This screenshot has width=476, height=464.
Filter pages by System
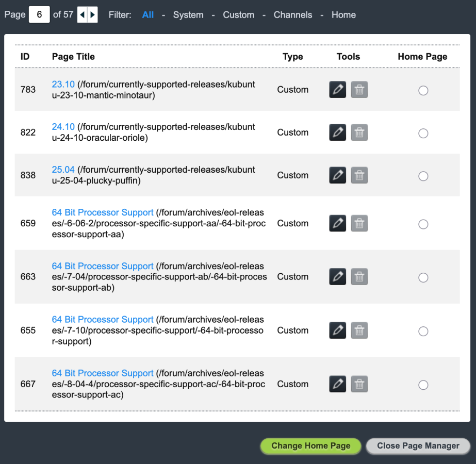point(188,15)
